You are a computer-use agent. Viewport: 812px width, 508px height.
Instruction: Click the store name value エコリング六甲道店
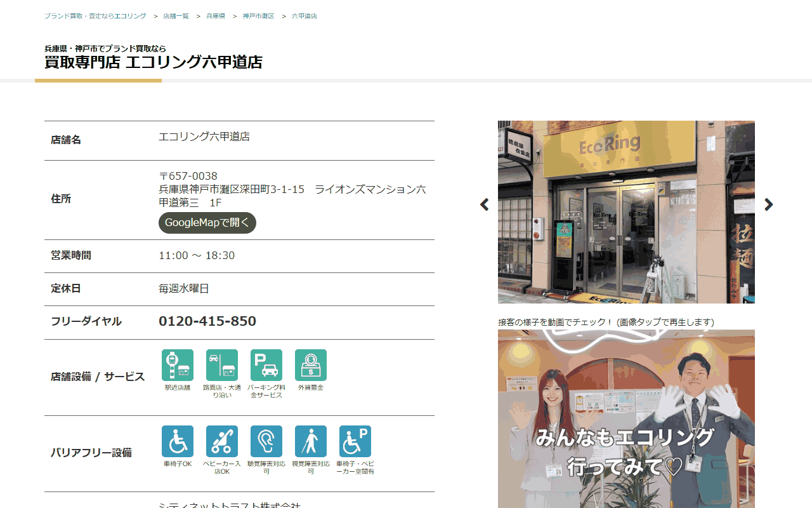(204, 137)
